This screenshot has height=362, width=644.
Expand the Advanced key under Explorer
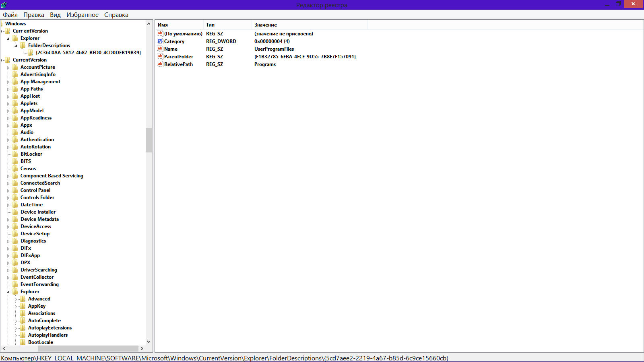coord(16,299)
